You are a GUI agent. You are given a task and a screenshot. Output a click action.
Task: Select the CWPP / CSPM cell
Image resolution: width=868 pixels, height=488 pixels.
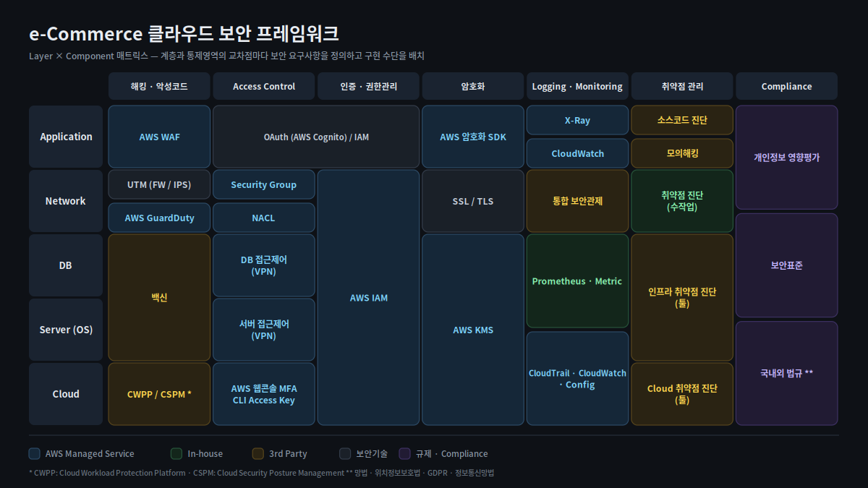point(159,394)
